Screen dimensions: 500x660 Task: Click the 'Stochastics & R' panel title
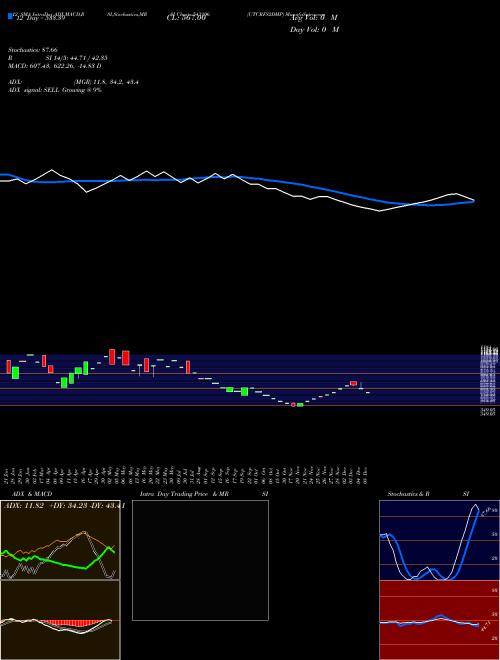click(408, 494)
